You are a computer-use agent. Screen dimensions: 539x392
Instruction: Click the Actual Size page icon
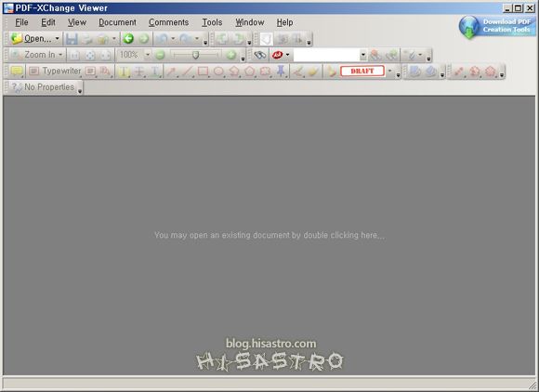[74, 55]
